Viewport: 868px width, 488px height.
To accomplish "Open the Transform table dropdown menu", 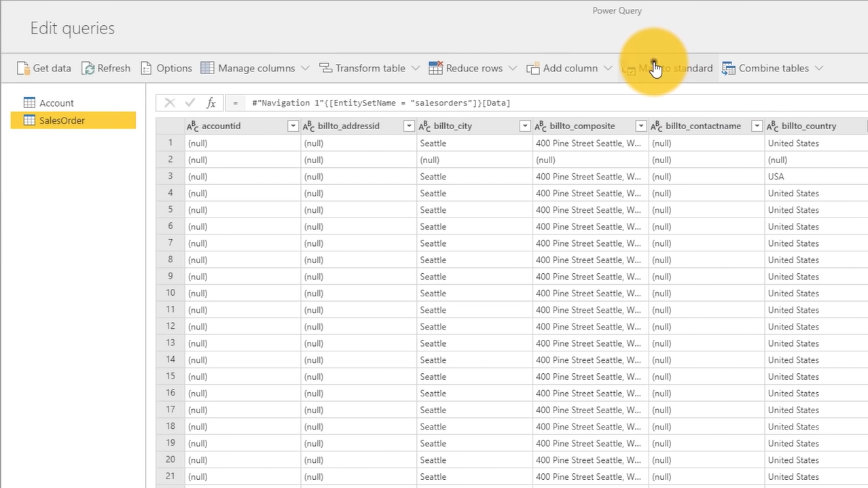I will pyautogui.click(x=415, y=68).
